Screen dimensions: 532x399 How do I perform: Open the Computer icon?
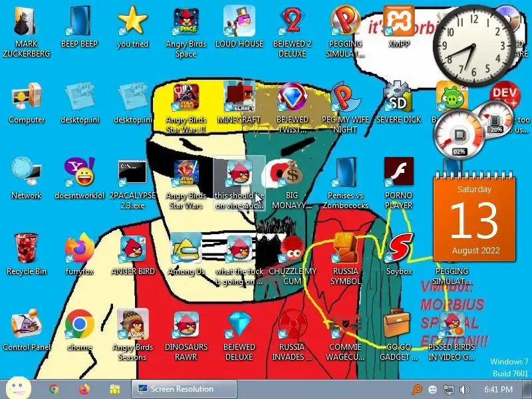tap(27, 103)
